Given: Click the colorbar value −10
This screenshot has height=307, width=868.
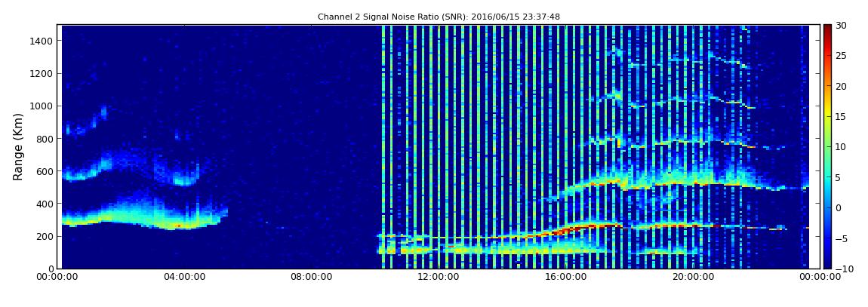Looking at the screenshot, I should pyautogui.click(x=843, y=269).
